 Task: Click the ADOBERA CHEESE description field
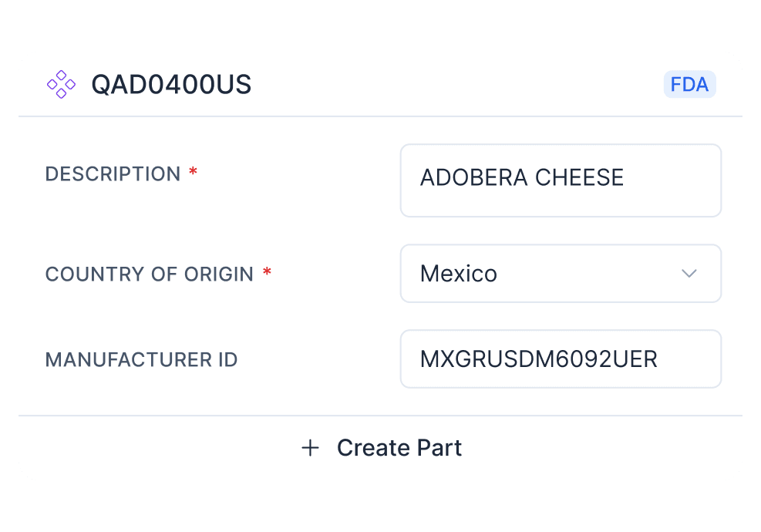(x=561, y=180)
